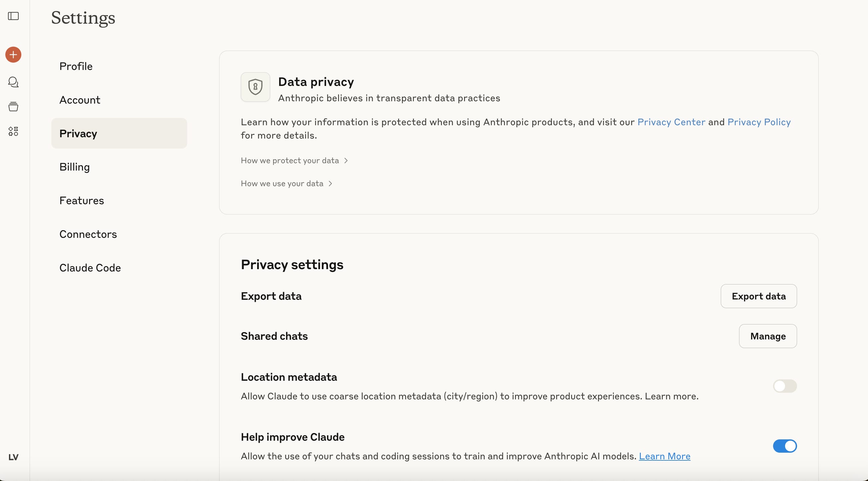This screenshot has height=481, width=868.
Task: Start a new chat with plus button
Action: 13,55
